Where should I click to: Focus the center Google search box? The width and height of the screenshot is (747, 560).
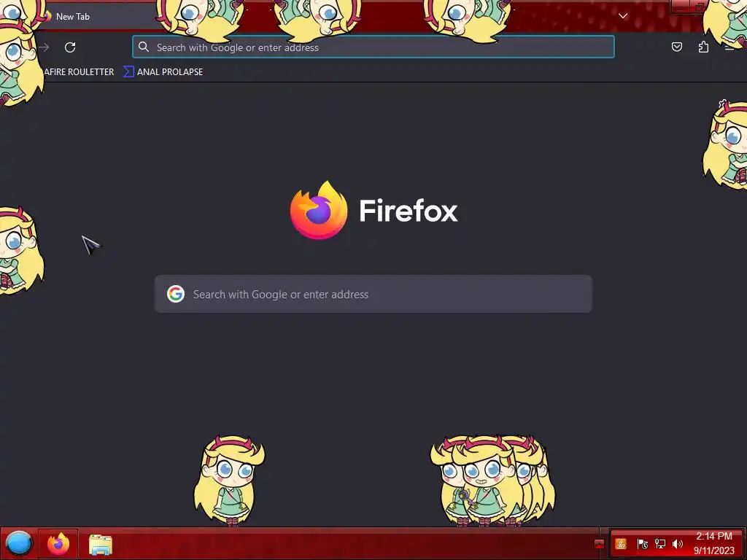pos(373,294)
